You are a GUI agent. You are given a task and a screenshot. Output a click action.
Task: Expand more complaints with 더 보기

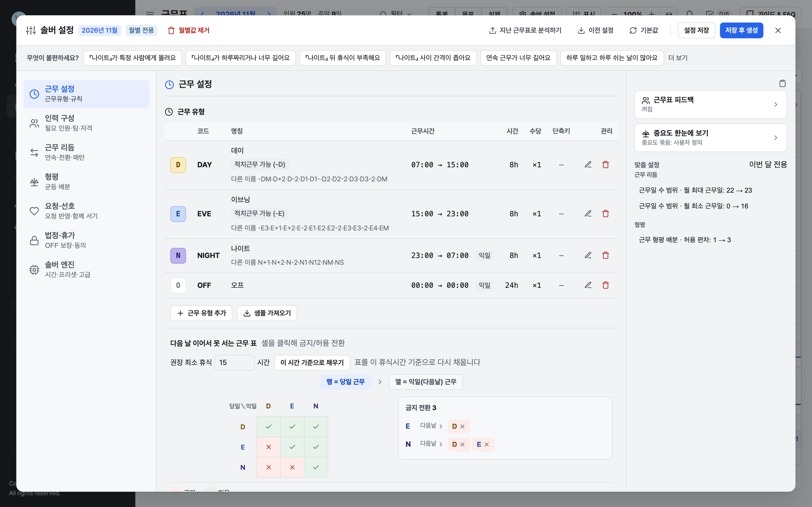tap(678, 58)
